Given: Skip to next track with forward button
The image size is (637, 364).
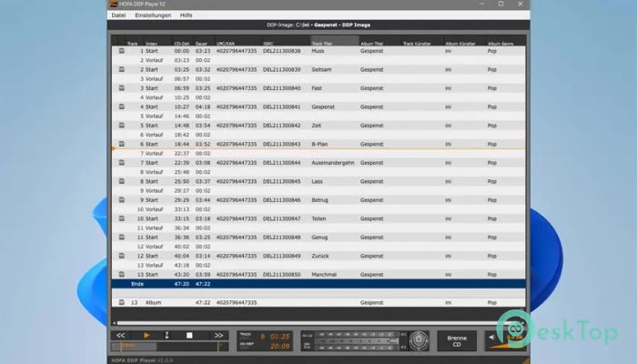Looking at the screenshot, I should click(218, 335).
